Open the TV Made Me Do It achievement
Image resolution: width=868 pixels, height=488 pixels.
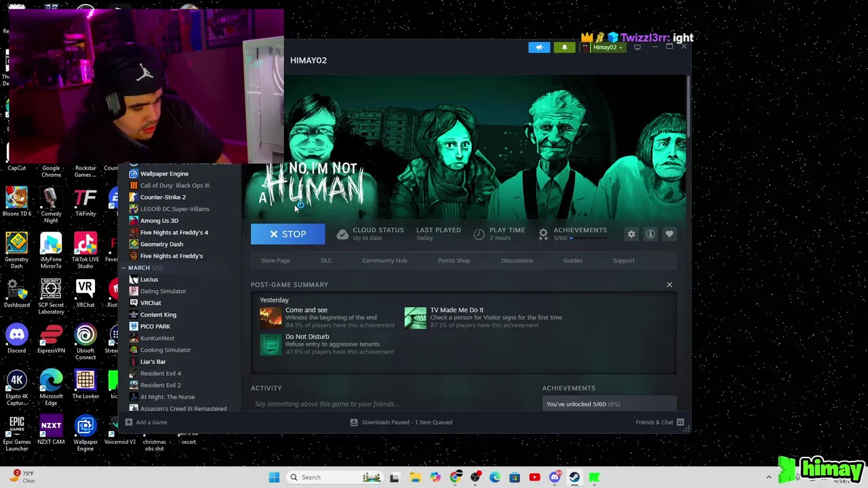[484, 317]
